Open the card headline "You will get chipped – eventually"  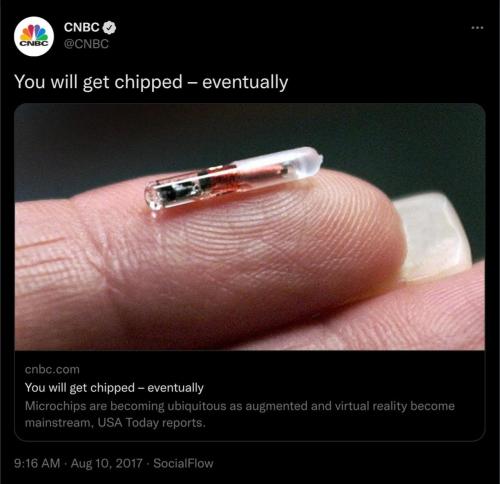pos(114,388)
